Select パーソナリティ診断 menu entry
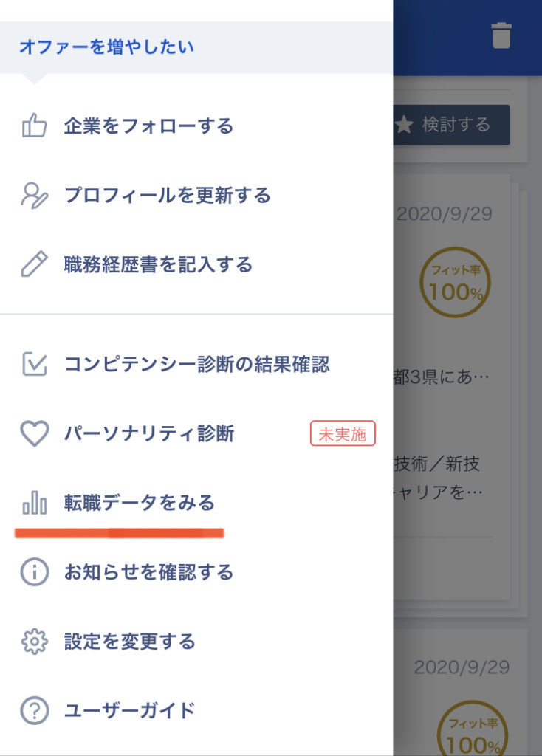542x756 pixels. (196, 433)
